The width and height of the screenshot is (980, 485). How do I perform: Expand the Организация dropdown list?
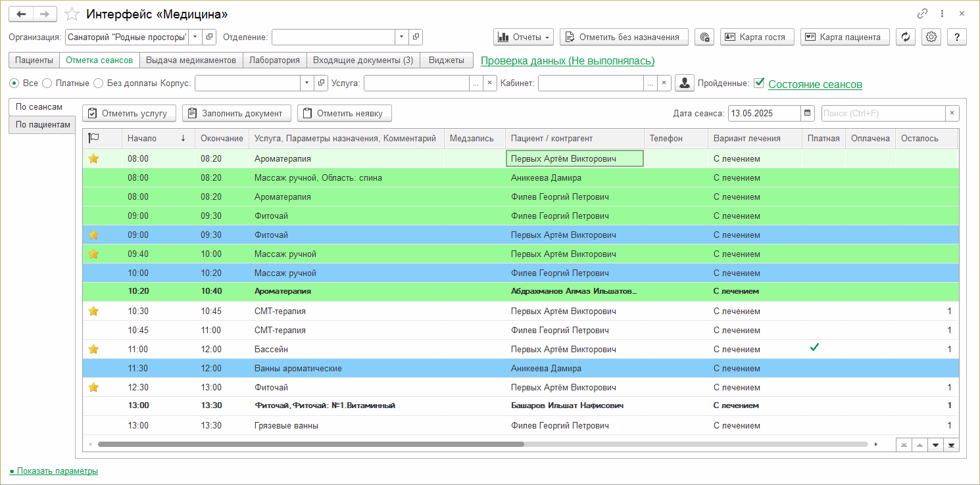(x=195, y=37)
